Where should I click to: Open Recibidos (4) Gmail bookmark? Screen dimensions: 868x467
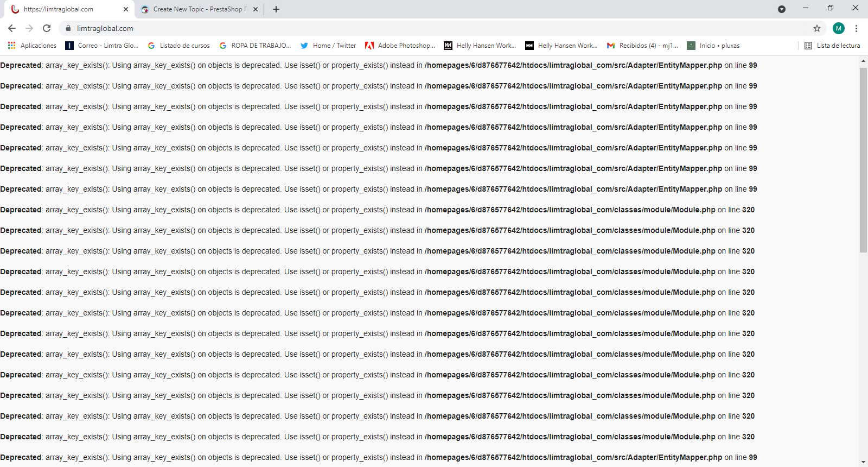click(643, 46)
